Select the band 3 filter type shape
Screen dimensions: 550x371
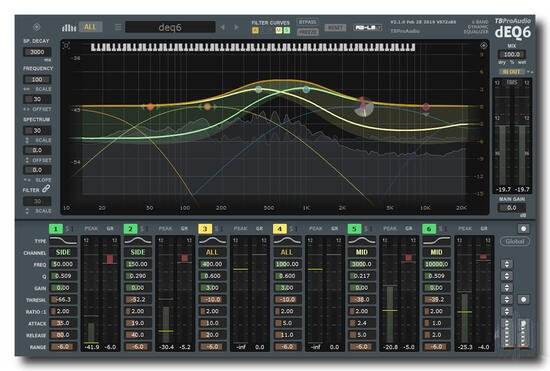[212, 241]
